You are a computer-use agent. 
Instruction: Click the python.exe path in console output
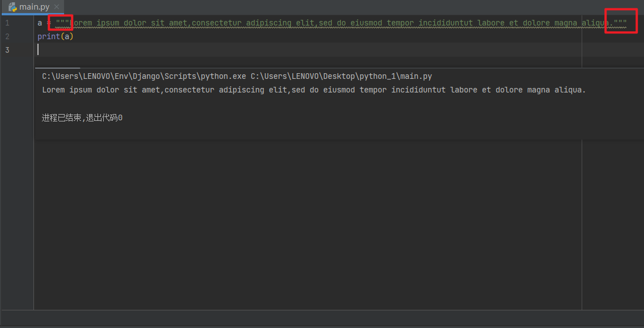tap(144, 77)
